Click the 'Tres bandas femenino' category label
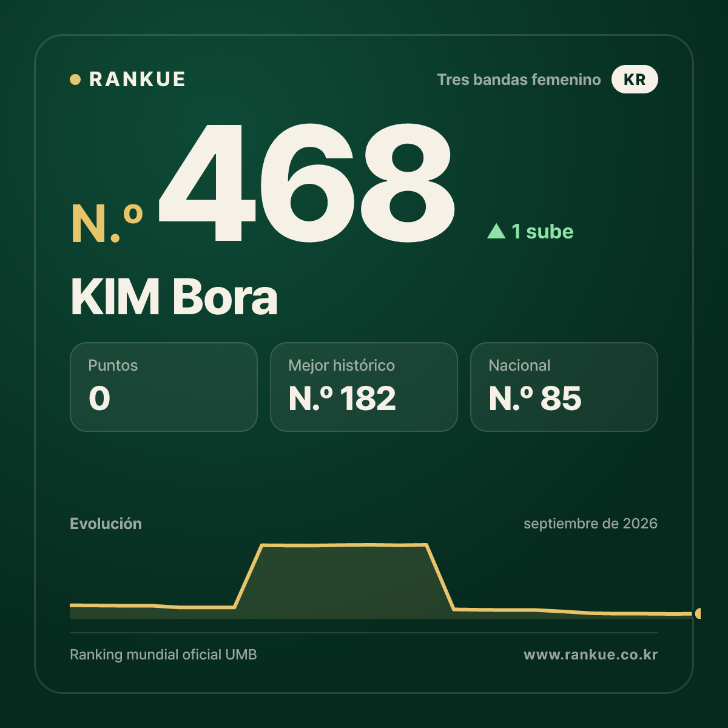 click(x=519, y=79)
